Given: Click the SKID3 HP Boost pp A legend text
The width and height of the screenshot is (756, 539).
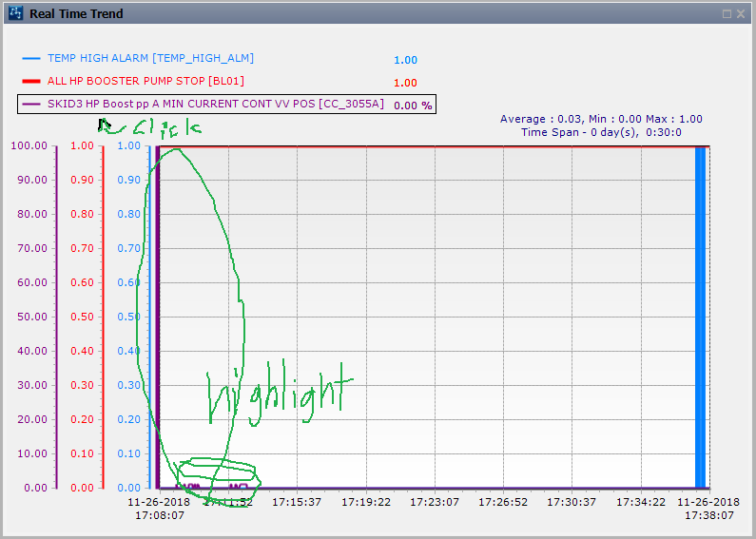Looking at the screenshot, I should (216, 104).
